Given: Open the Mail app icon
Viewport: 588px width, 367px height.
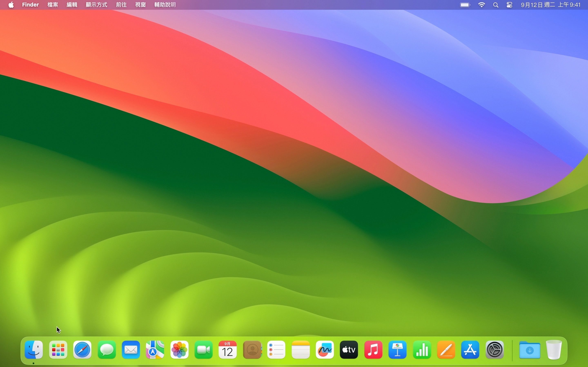Looking at the screenshot, I should [131, 350].
